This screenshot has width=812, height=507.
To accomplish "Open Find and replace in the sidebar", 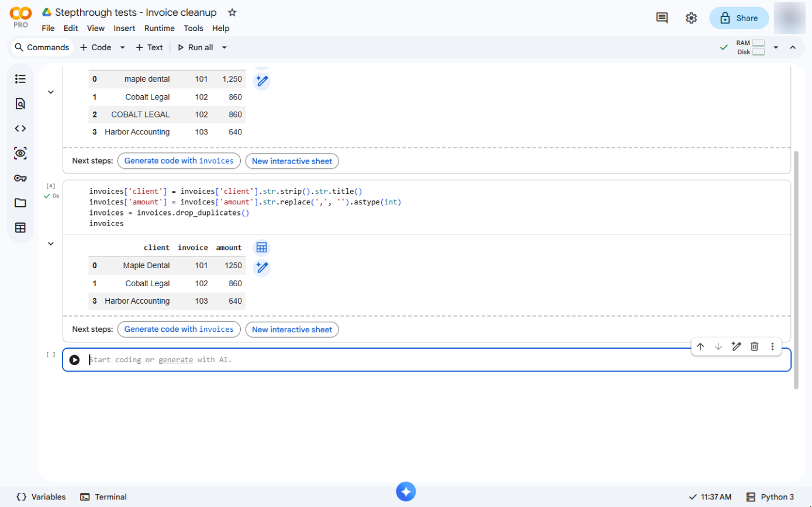I will [x=20, y=104].
